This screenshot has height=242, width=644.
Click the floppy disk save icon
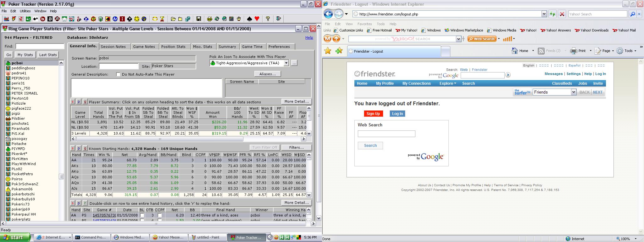(198, 19)
